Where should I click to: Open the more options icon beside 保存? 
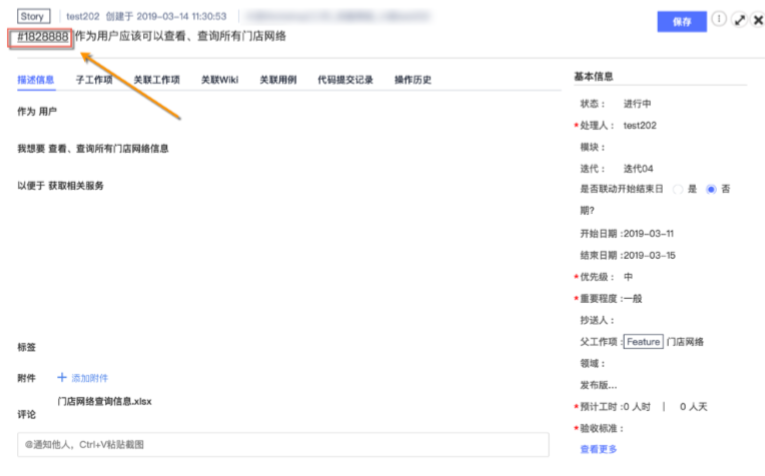click(x=719, y=19)
